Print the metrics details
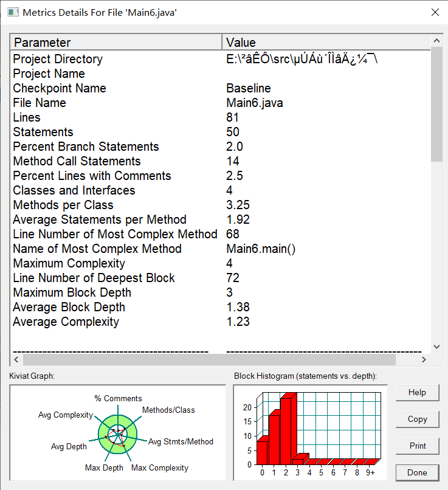Image resolution: width=448 pixels, height=490 pixels. coord(418,446)
